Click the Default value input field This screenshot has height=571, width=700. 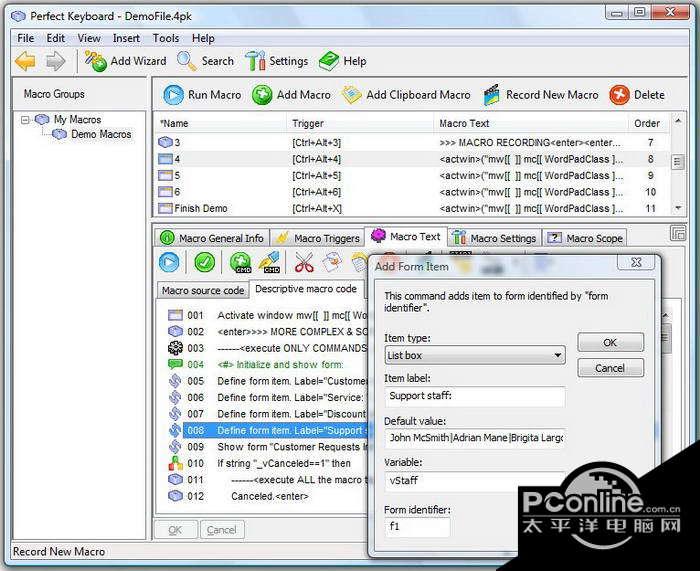[x=475, y=438]
